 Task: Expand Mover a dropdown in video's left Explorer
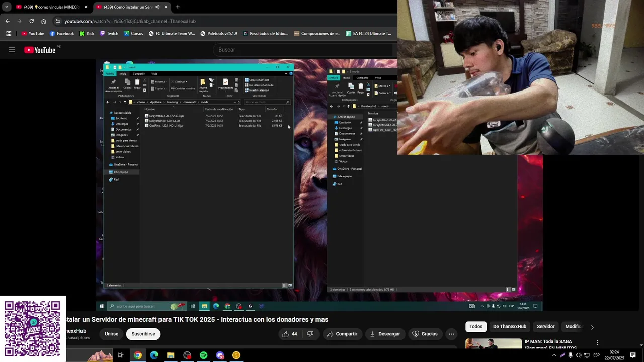click(x=158, y=82)
